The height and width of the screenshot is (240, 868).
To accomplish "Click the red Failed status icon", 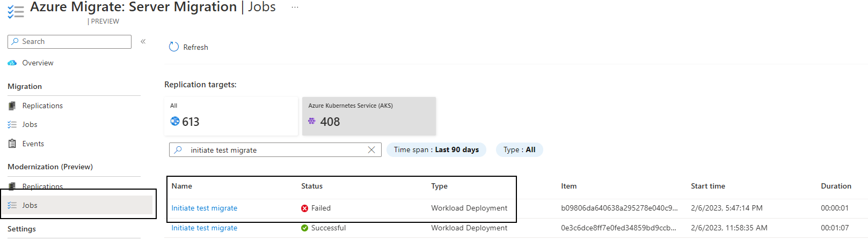I will pos(305,208).
